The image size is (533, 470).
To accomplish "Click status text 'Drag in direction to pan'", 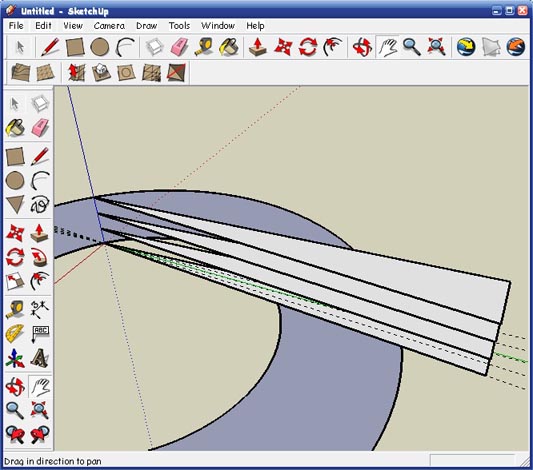I will (x=53, y=462).
